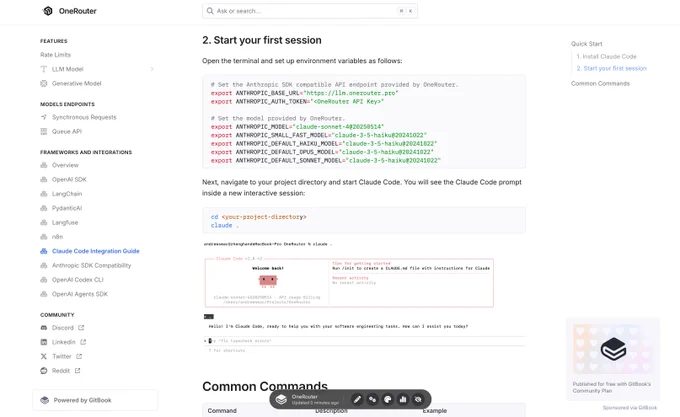Click the search magnifier icon
The image size is (680, 417).
pyautogui.click(x=210, y=11)
